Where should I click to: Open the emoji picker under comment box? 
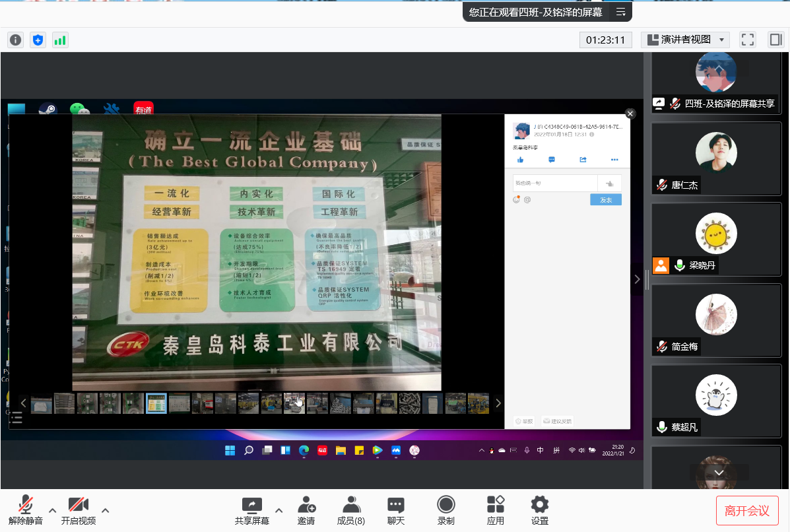coord(516,200)
